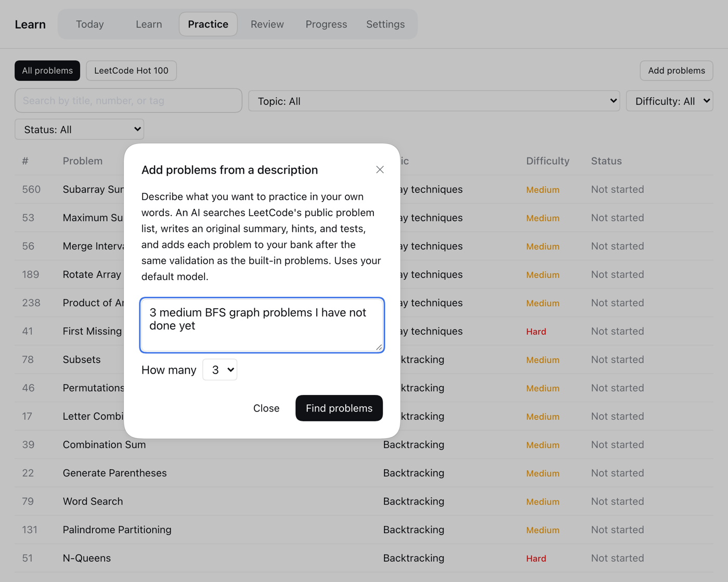
Task: Expand the Topic: All dropdown
Action: [x=434, y=101]
